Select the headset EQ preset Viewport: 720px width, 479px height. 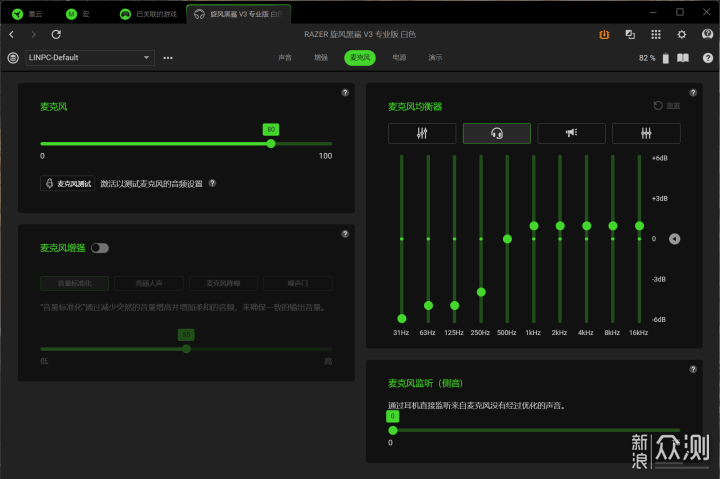pos(497,134)
